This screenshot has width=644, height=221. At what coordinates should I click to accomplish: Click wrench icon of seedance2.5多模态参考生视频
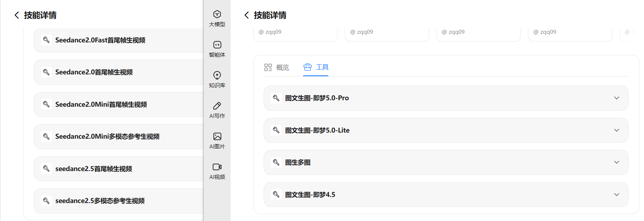[46, 201]
